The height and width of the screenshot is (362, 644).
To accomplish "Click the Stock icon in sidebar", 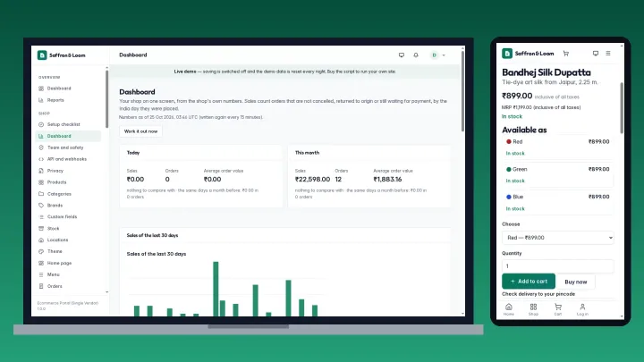I will tap(41, 228).
